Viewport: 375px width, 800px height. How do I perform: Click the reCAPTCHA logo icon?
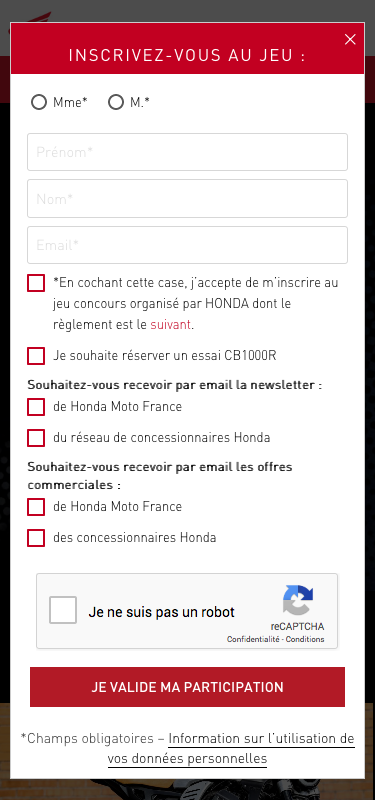click(x=298, y=601)
